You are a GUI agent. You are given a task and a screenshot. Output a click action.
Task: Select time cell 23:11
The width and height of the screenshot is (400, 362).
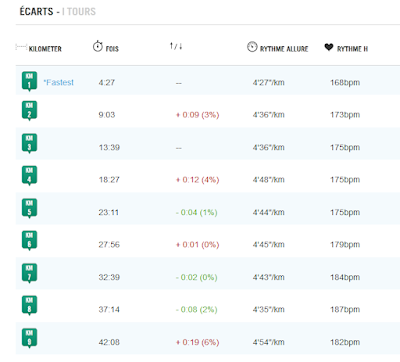[108, 212]
